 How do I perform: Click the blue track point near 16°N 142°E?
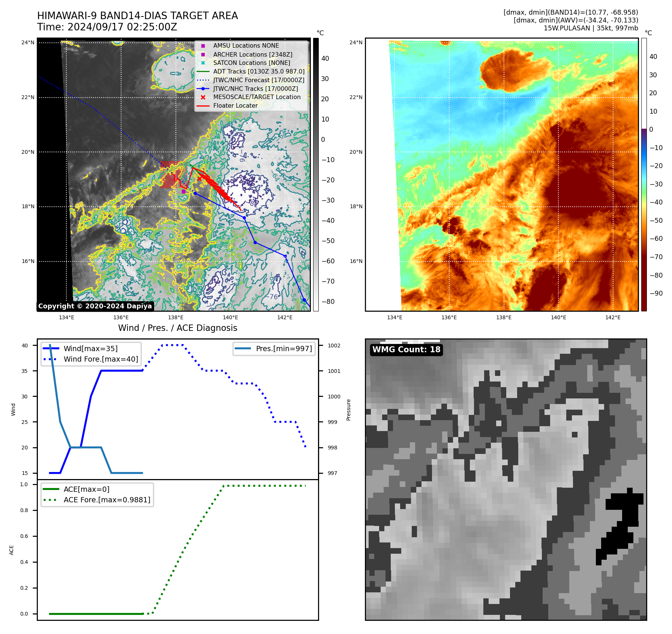pos(285,256)
